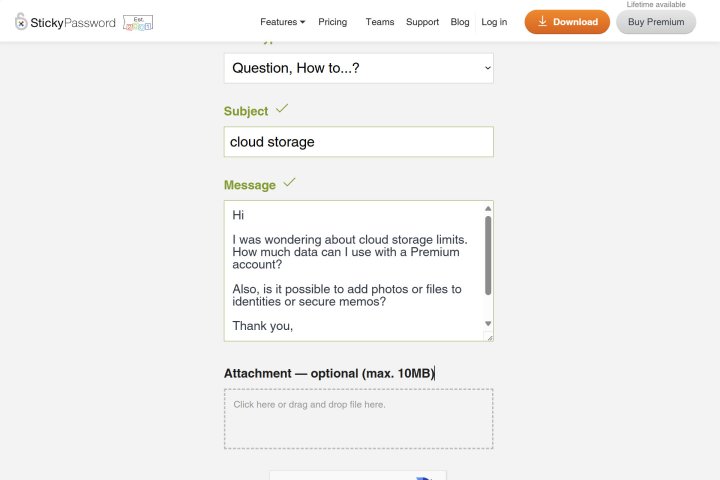The height and width of the screenshot is (480, 720).
Task: Open the 'Question, How to...?' dropdown
Action: [x=358, y=68]
